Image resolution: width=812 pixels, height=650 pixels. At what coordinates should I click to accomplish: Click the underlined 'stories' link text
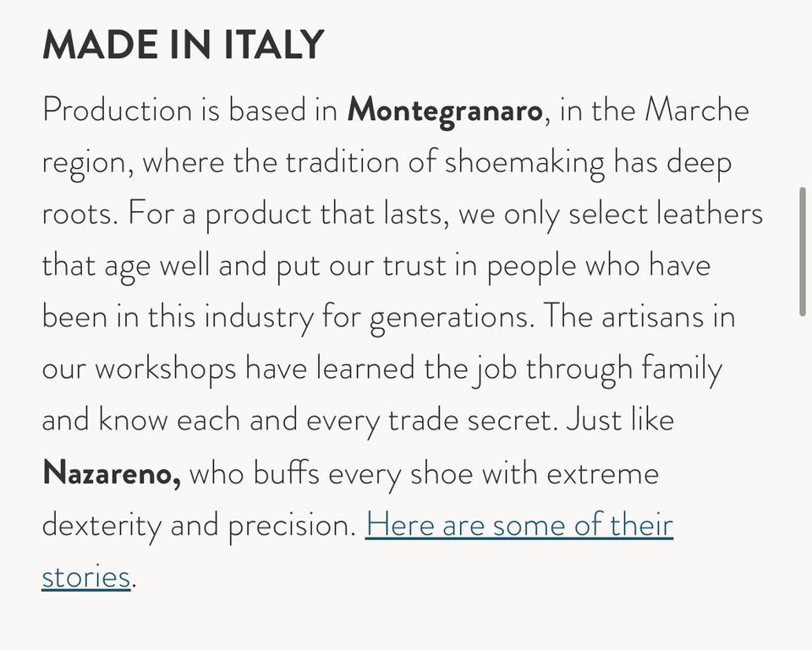coord(85,577)
